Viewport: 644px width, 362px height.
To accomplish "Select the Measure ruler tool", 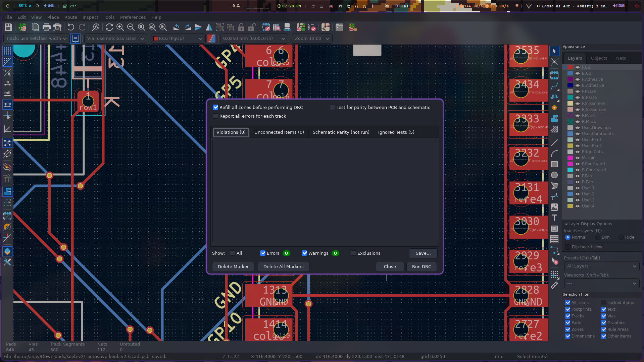I will (554, 285).
